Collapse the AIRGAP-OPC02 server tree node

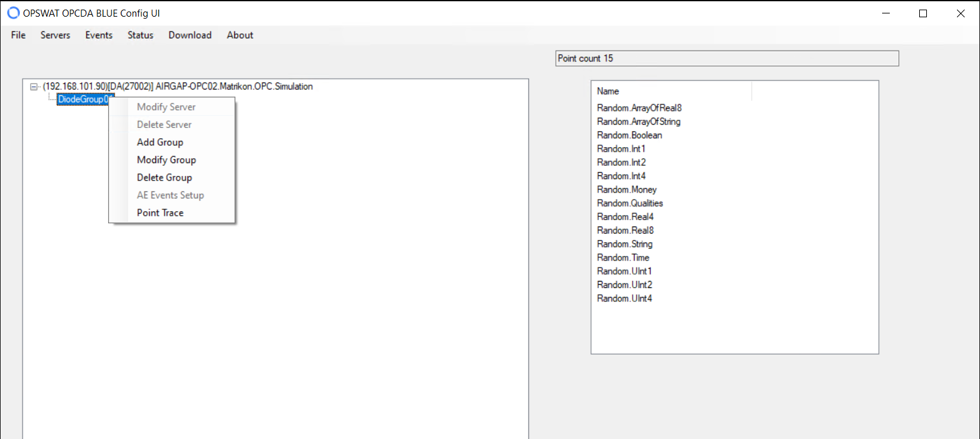pos(34,86)
